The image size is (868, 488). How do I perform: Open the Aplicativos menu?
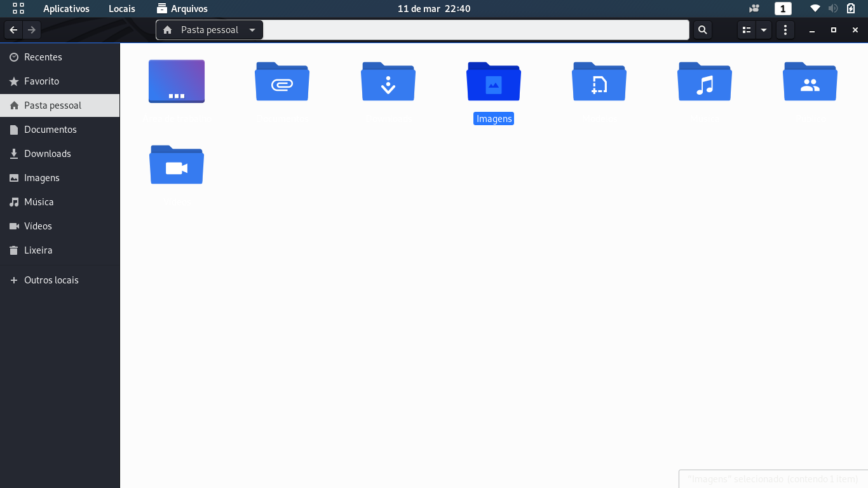tap(66, 9)
